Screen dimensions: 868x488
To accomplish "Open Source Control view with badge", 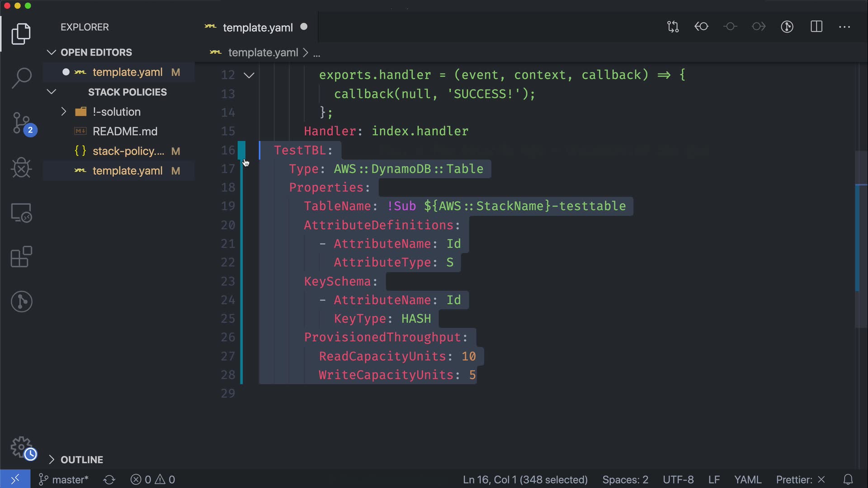I will pyautogui.click(x=21, y=123).
